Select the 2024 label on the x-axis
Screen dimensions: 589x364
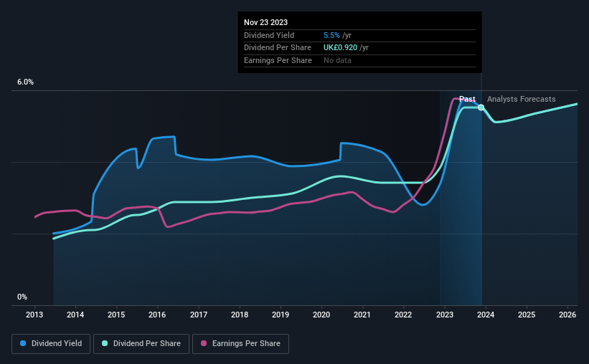(486, 315)
